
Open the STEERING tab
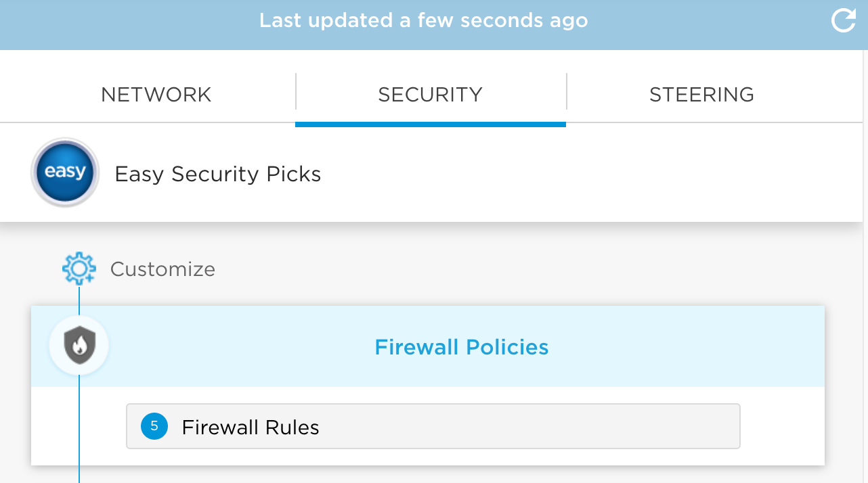pyautogui.click(x=701, y=95)
